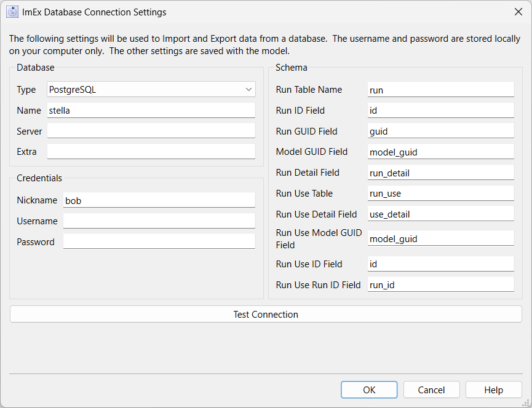Click the ImEx app icon in title bar
The image size is (532, 408).
(12, 12)
